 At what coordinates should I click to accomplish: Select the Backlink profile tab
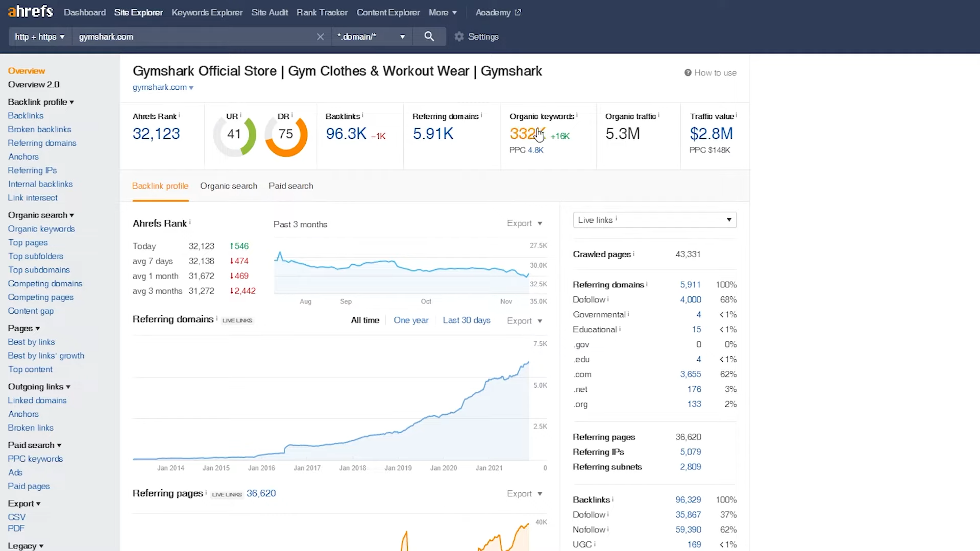[160, 186]
